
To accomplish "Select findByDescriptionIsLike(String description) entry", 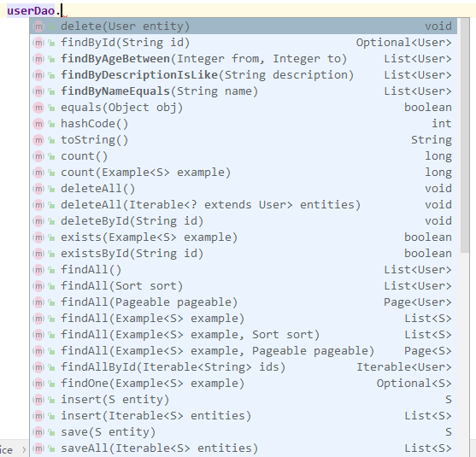I will tap(244, 75).
